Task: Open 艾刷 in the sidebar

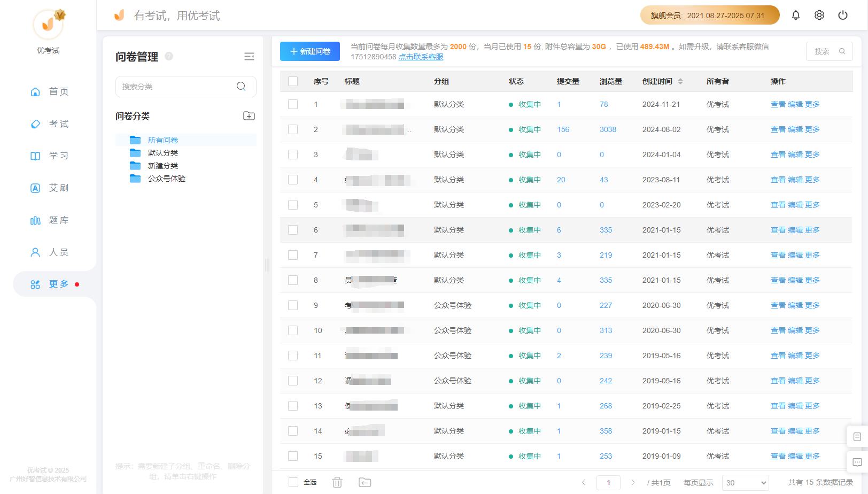Action: [x=49, y=188]
